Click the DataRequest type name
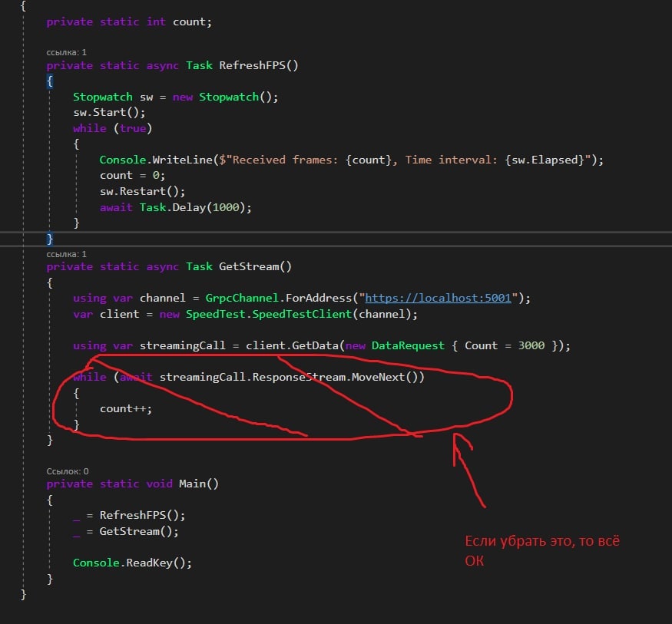This screenshot has height=624, width=672. [x=408, y=345]
